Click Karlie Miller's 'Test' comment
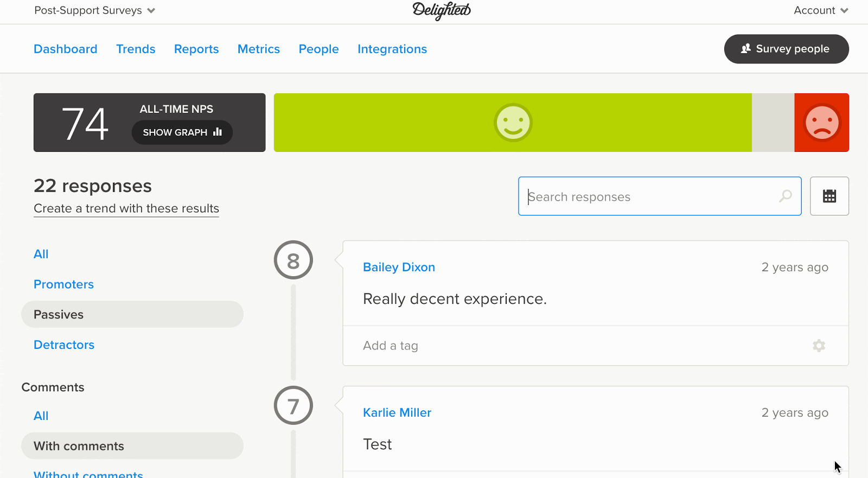Image resolution: width=868 pixels, height=478 pixels. pyautogui.click(x=377, y=444)
